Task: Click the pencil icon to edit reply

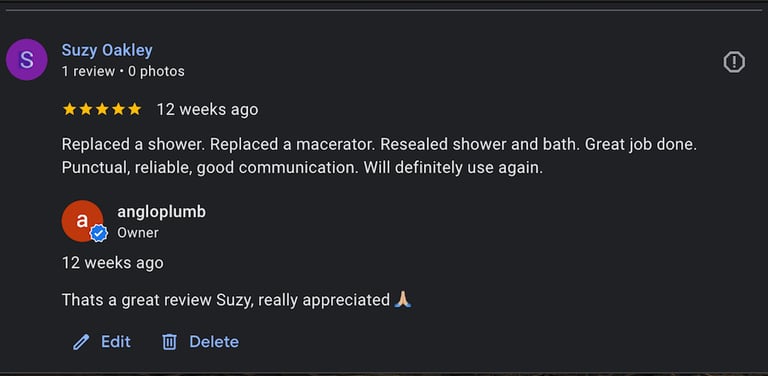Action: [81, 342]
